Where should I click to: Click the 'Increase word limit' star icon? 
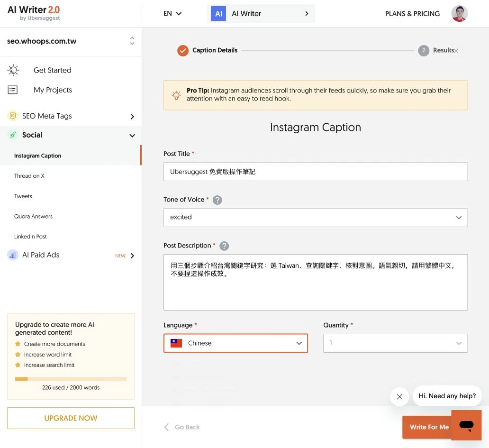click(x=18, y=355)
